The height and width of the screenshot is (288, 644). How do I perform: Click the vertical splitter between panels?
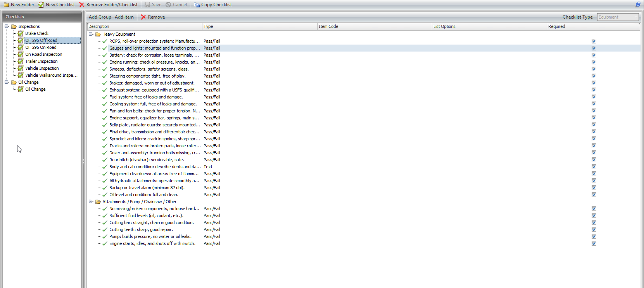coord(84,161)
